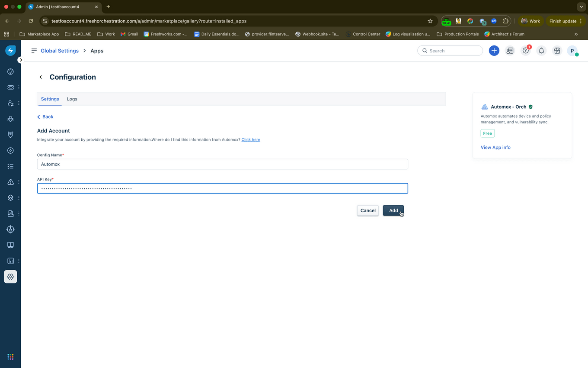Open help via the question-mark badge icon

coord(525,51)
